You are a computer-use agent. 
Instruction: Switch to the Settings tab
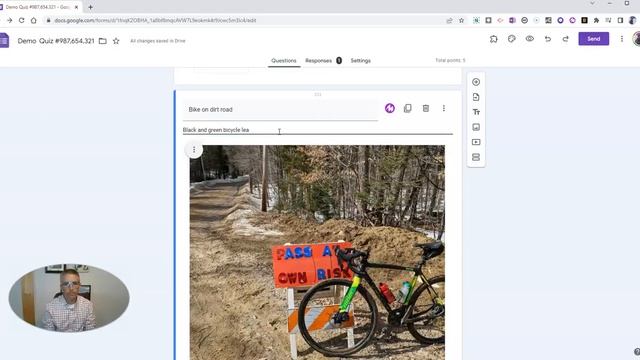pyautogui.click(x=360, y=60)
